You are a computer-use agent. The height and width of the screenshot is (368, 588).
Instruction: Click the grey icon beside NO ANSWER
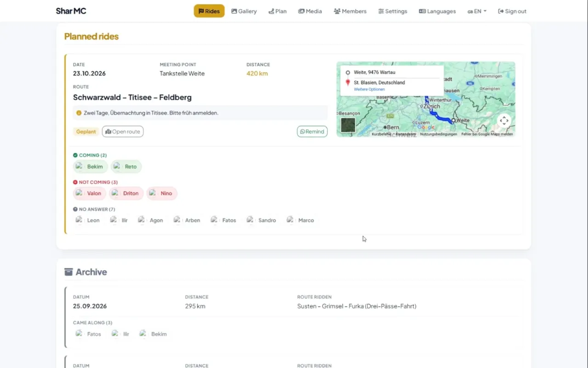point(75,209)
